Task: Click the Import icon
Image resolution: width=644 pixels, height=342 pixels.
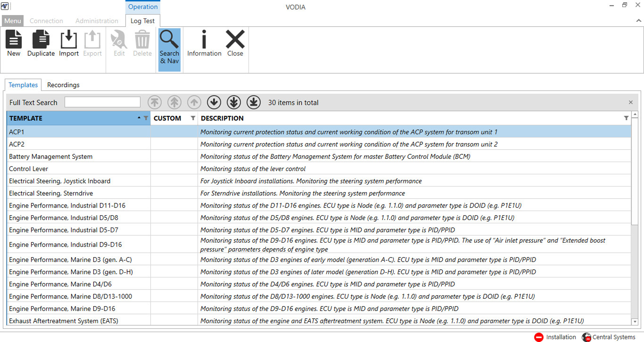Action: 69,43
